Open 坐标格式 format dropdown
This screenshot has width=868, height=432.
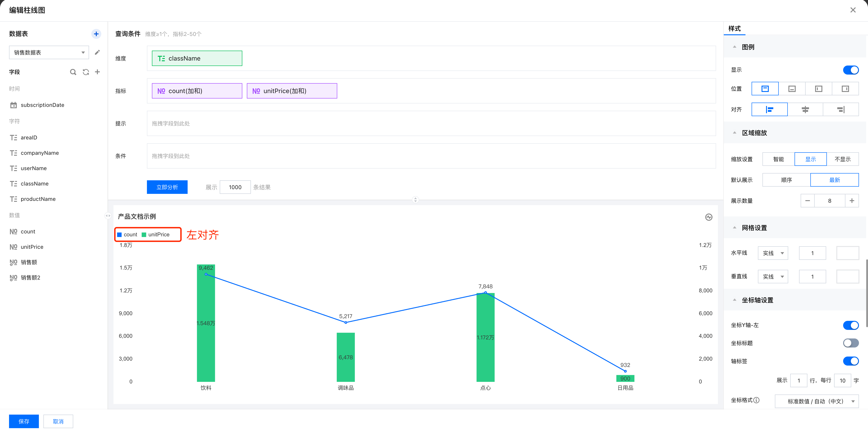click(816, 401)
